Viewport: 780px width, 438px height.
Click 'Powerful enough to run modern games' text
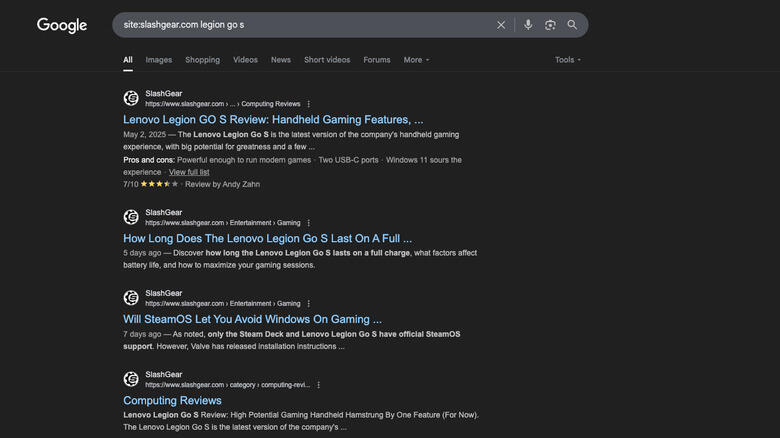point(244,160)
